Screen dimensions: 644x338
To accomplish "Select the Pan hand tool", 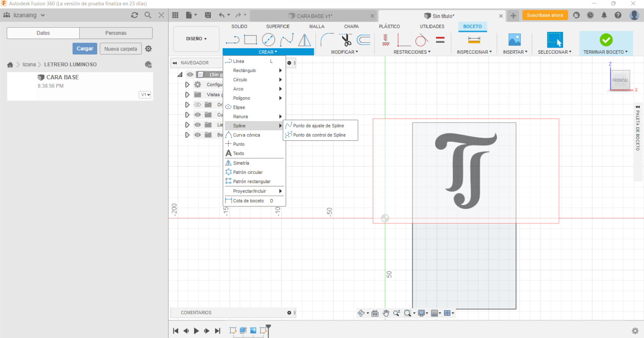I will [x=386, y=313].
